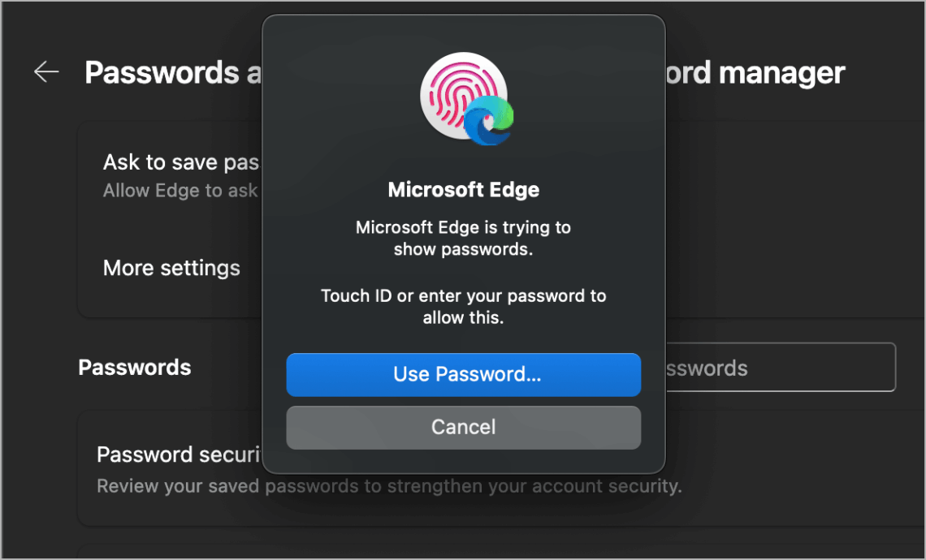Screen dimensions: 926x560
Task: Select the back navigation arrow on Passwords page
Action: pos(45,71)
